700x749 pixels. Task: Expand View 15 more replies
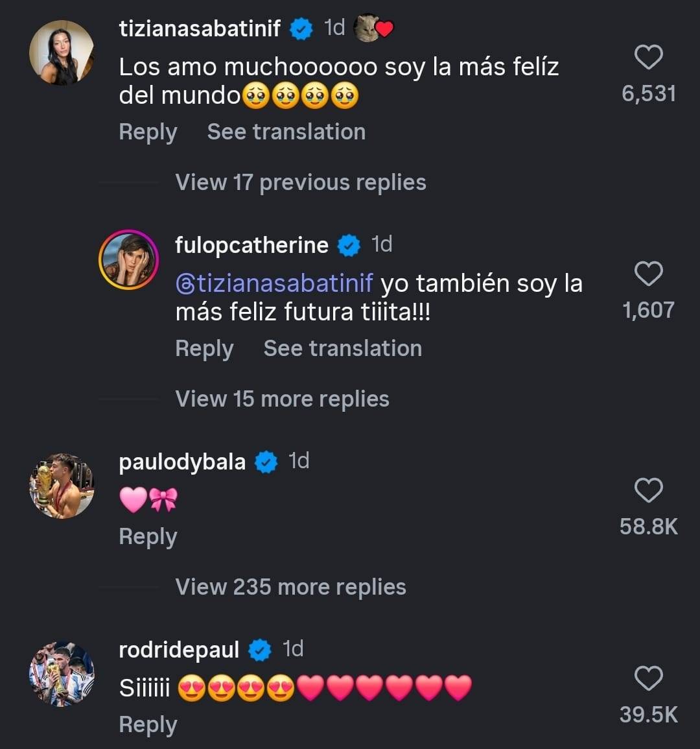(x=282, y=399)
